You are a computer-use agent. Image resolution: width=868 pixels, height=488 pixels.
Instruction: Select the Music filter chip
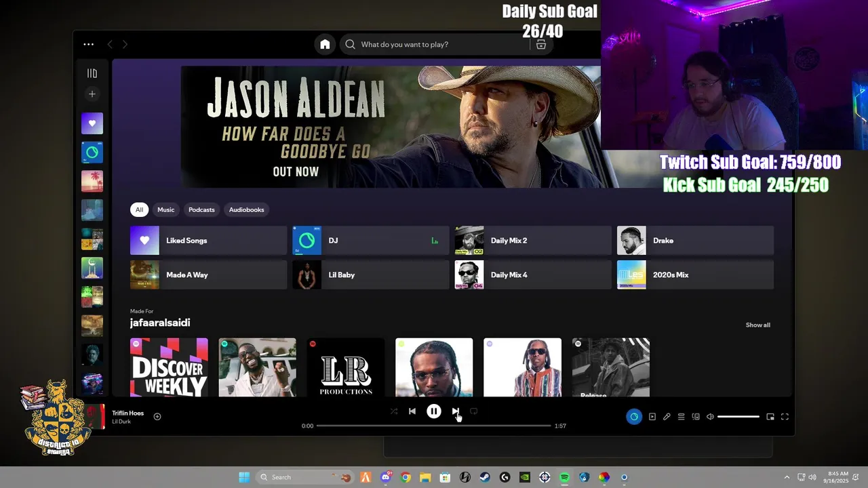tap(166, 209)
